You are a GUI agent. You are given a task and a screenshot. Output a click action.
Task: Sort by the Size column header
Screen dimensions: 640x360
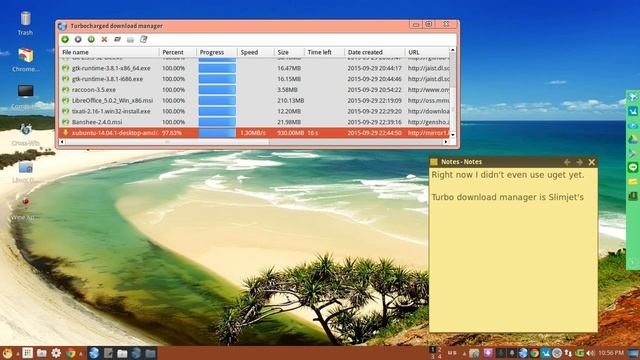[x=289, y=52]
